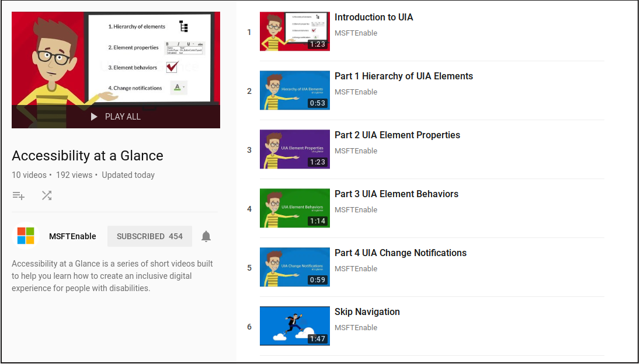Image resolution: width=640 pixels, height=364 pixels.
Task: Click the shuffle playlist icon
Action: 47,196
